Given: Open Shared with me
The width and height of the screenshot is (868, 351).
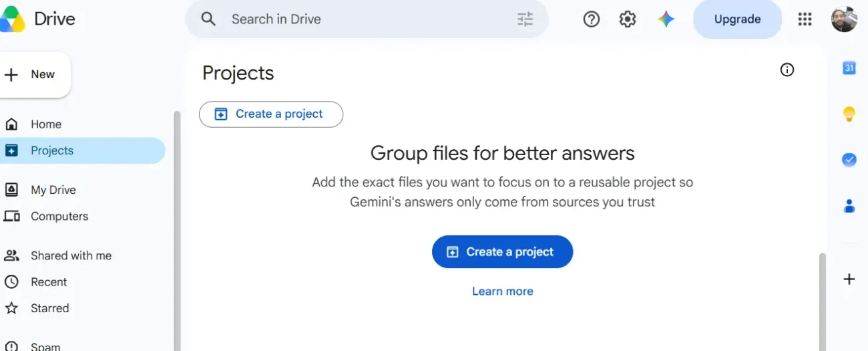Looking at the screenshot, I should click(x=83, y=255).
